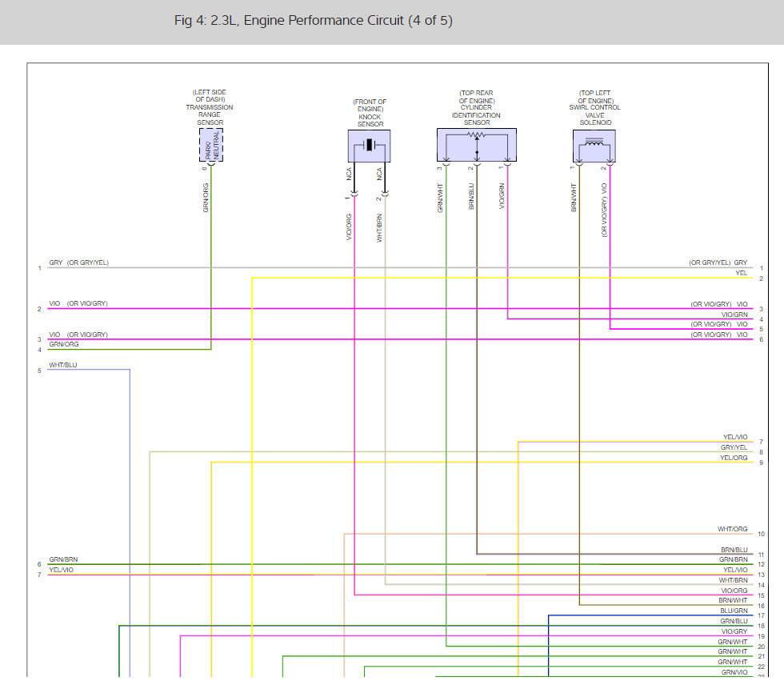Click the WHT/ORG label at right connector 10

pyautogui.click(x=733, y=529)
